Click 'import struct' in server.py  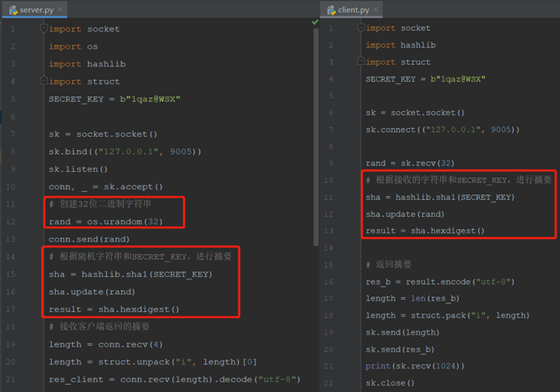tap(84, 82)
